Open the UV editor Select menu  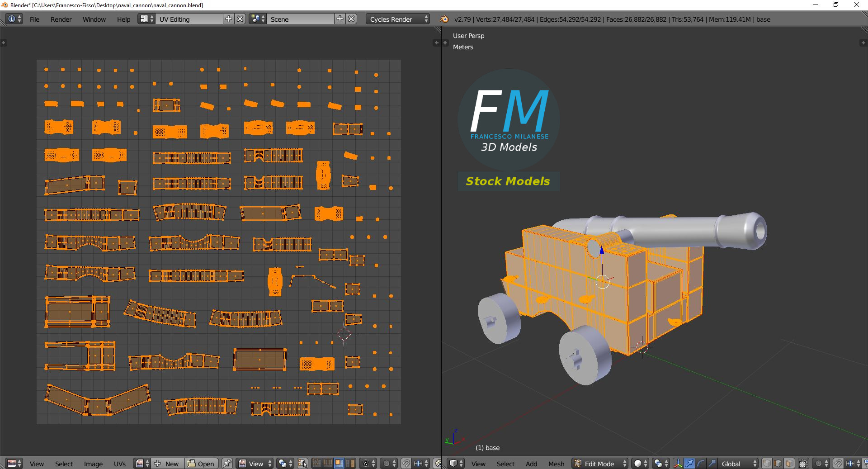[64, 464]
